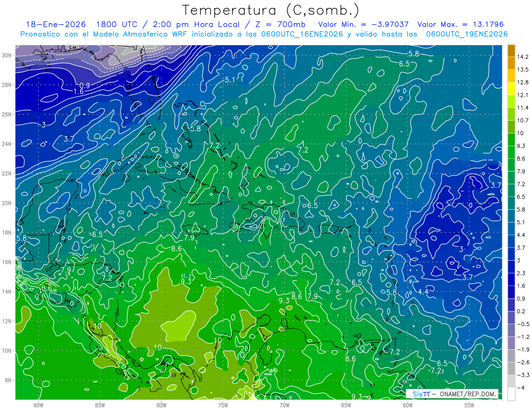Click the '0.9' contour label on the map
This screenshot has width=532, height=411.
tap(85, 85)
